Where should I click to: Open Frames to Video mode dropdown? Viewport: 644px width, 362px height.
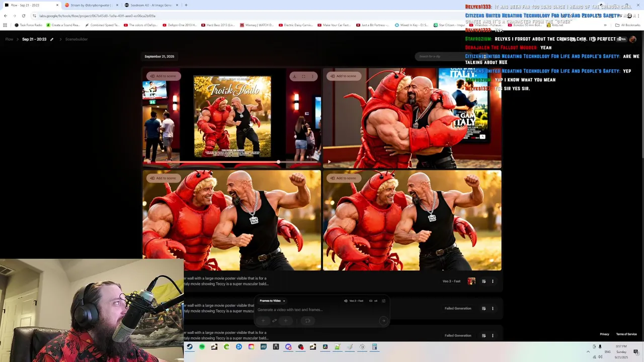272,301
